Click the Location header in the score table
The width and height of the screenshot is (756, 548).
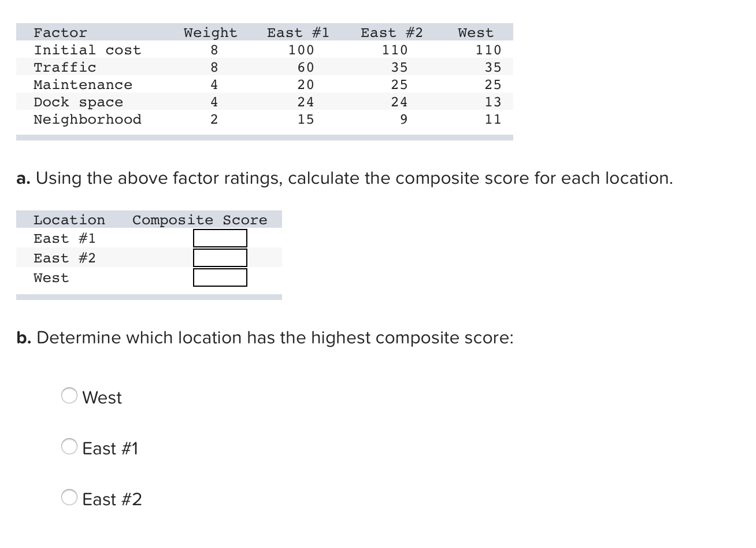click(x=69, y=220)
